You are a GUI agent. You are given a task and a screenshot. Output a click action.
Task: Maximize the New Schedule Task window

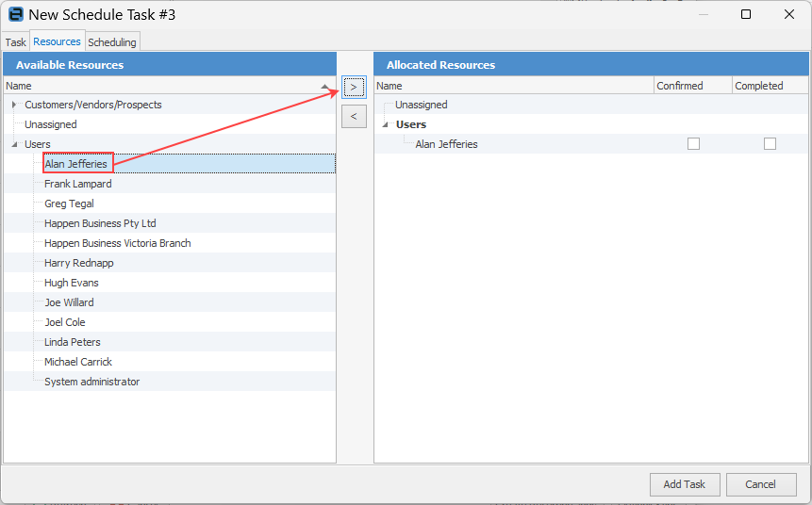coord(746,14)
